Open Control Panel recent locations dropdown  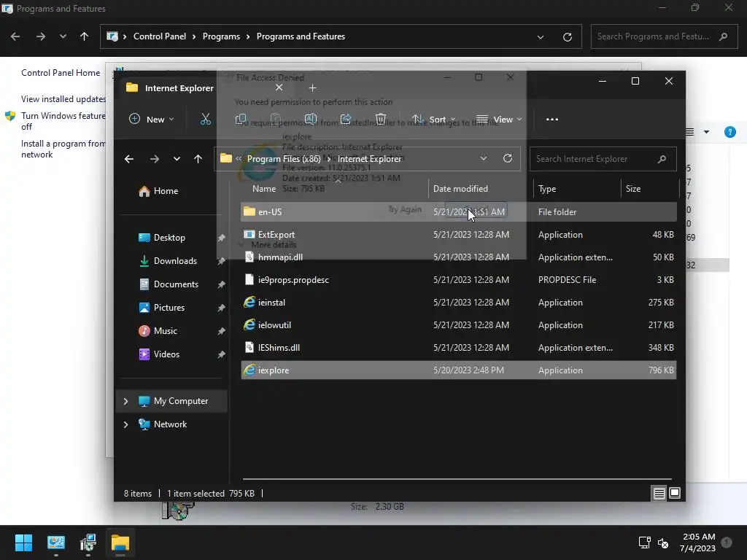pyautogui.click(x=63, y=36)
